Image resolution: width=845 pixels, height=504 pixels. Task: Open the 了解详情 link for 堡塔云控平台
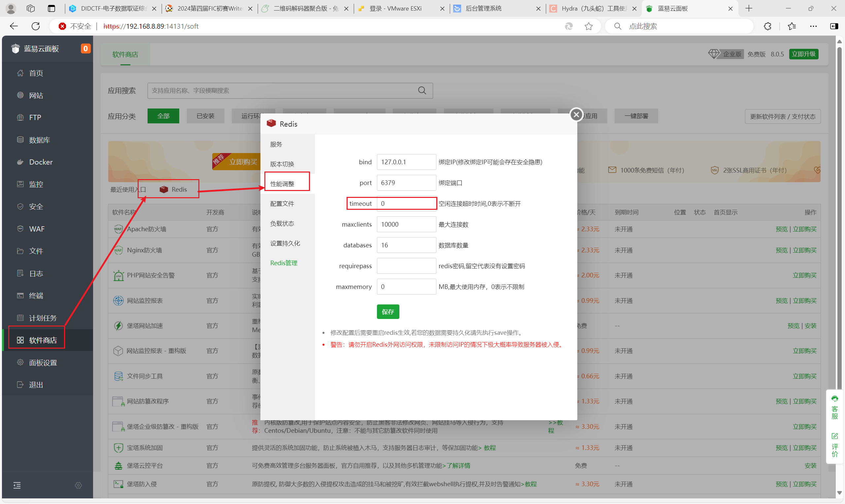[458, 466]
